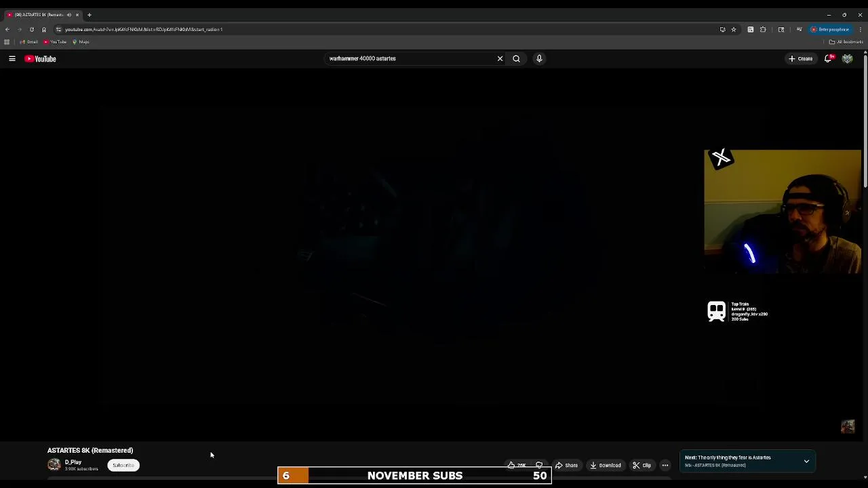Reload the page
868x488 pixels.
[x=32, y=30]
